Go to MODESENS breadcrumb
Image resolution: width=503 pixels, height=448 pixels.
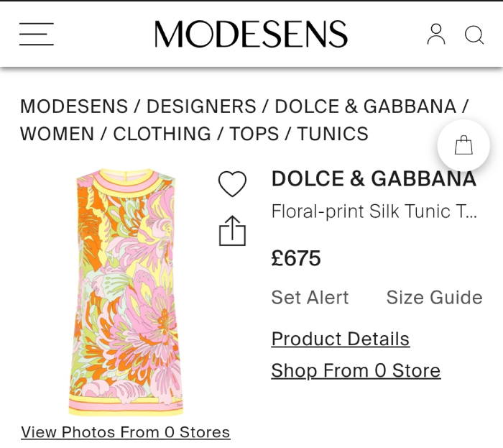[72, 106]
